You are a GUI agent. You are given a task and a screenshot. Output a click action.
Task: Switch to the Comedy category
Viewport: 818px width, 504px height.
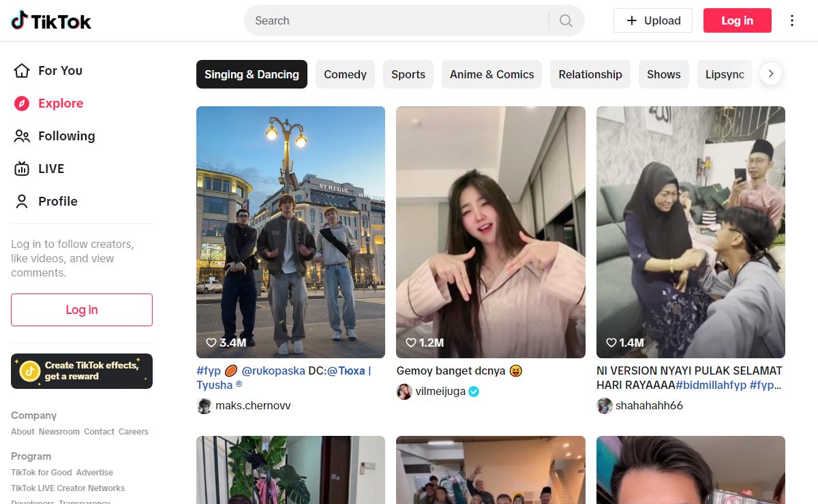(x=345, y=74)
